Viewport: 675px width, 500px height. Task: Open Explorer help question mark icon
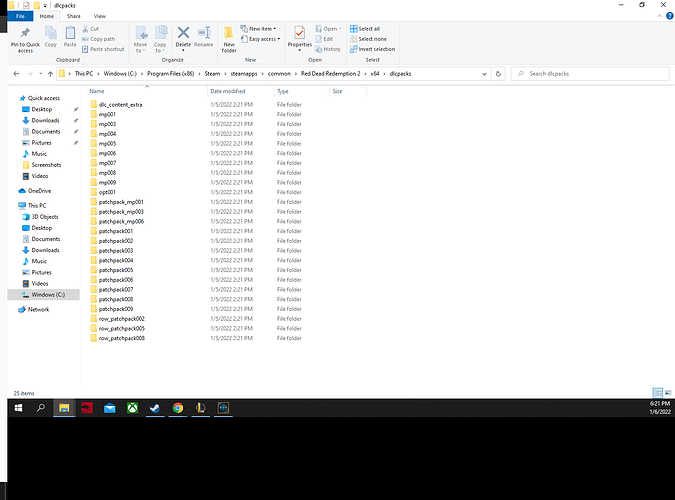click(670, 16)
